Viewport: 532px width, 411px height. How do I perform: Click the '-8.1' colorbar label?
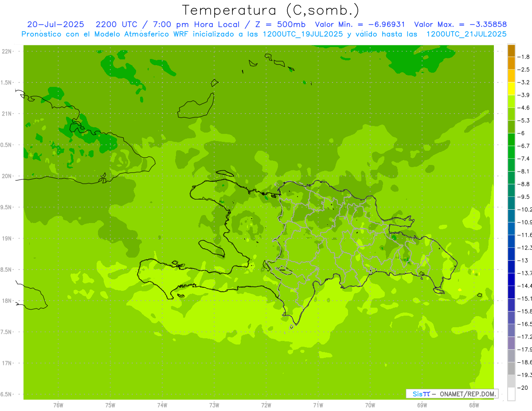tap(524, 171)
